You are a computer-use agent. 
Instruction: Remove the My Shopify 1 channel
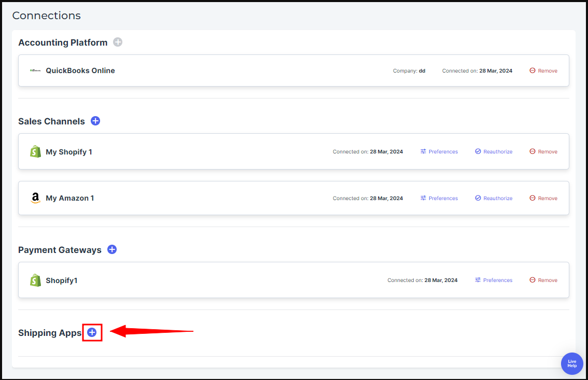543,151
